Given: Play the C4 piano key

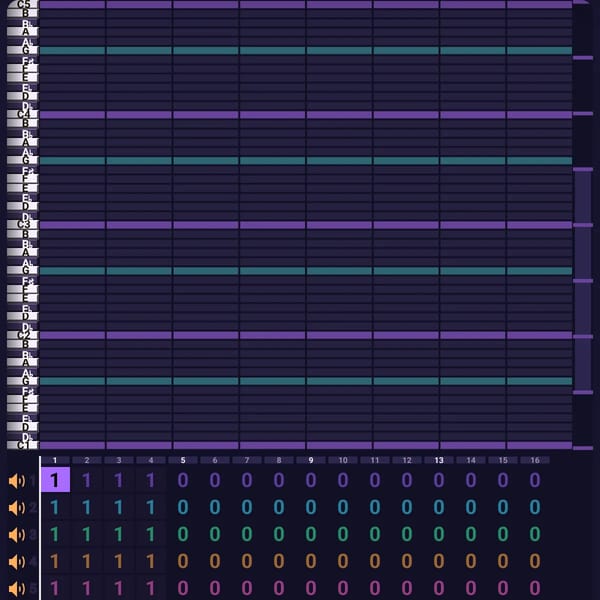Looking at the screenshot, I should coord(23,114).
